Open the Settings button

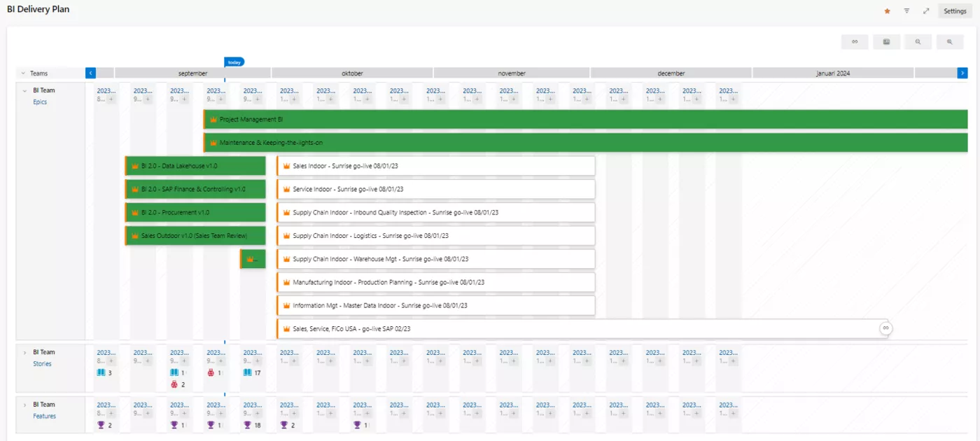(x=955, y=11)
